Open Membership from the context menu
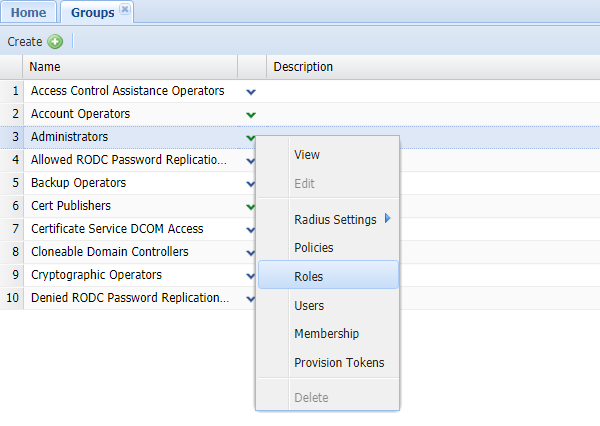The height and width of the screenshot is (426, 600). coord(326,334)
